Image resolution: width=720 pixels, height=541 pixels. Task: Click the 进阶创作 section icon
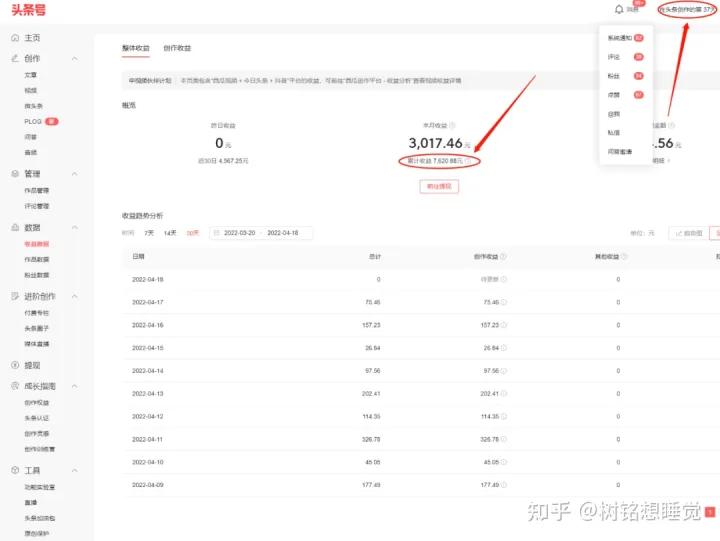click(x=15, y=296)
